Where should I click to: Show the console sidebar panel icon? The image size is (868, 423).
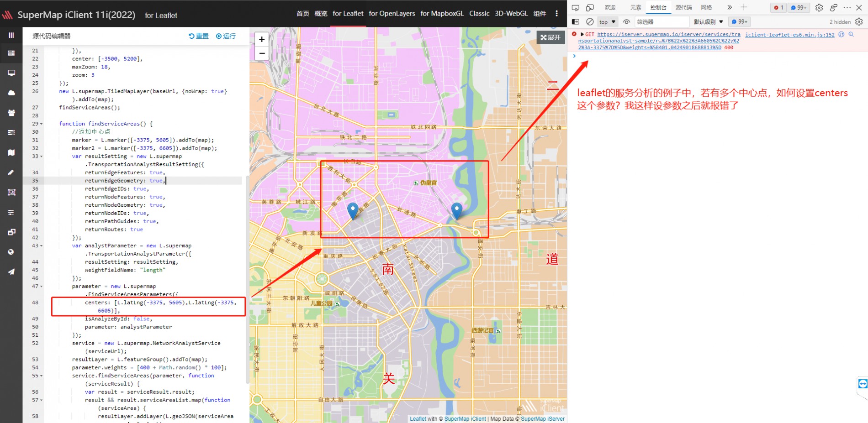[576, 22]
